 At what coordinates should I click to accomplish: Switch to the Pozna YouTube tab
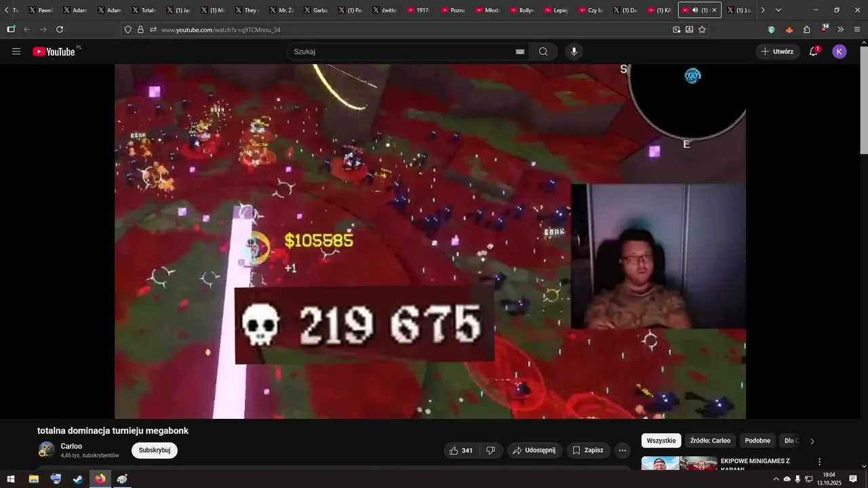454,10
